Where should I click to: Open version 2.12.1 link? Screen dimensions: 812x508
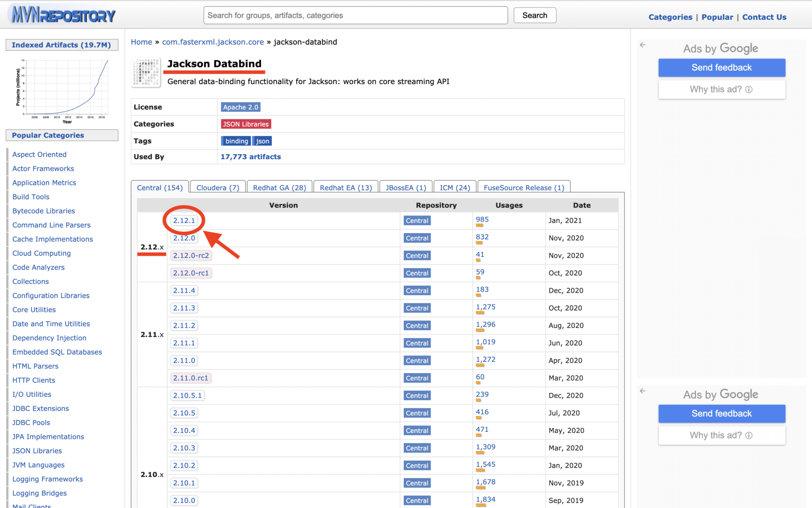[x=184, y=221]
